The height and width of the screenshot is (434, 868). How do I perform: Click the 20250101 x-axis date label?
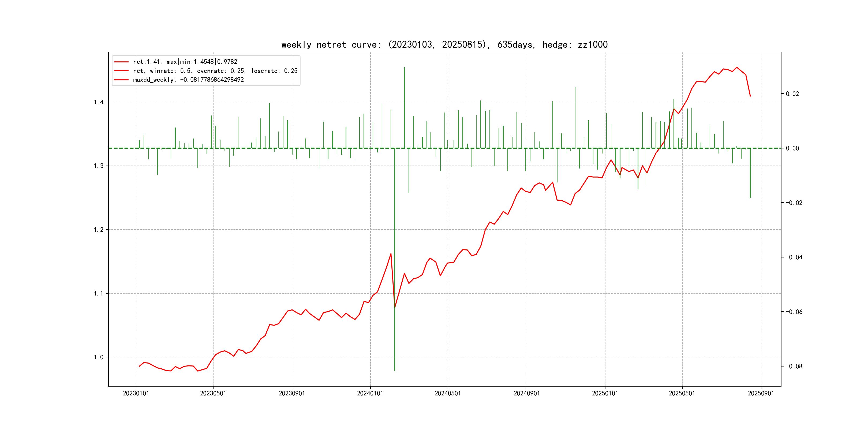[x=605, y=394]
